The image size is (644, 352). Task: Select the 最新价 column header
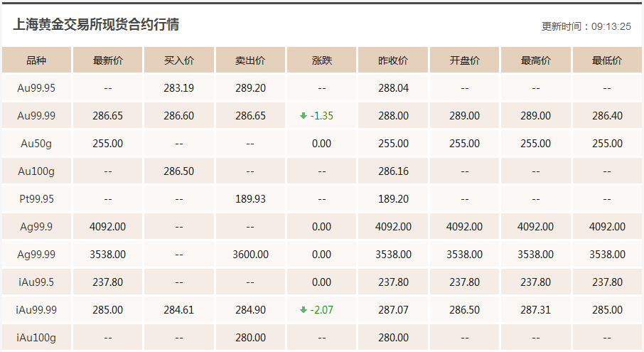pyautogui.click(x=107, y=60)
